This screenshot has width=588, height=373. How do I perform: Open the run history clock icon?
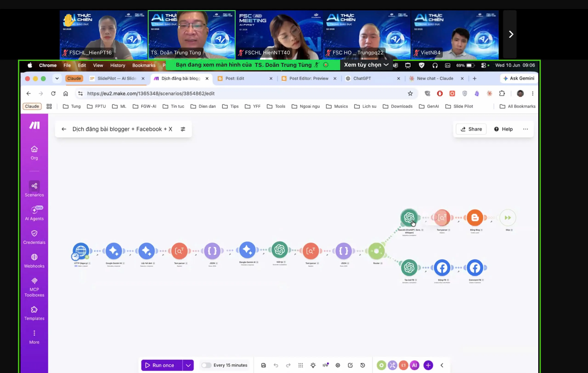(x=363, y=365)
